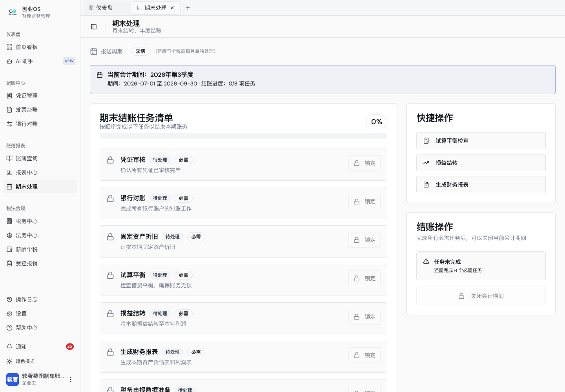Open 通知 notifications
The width and height of the screenshot is (565, 392).
click(40, 347)
